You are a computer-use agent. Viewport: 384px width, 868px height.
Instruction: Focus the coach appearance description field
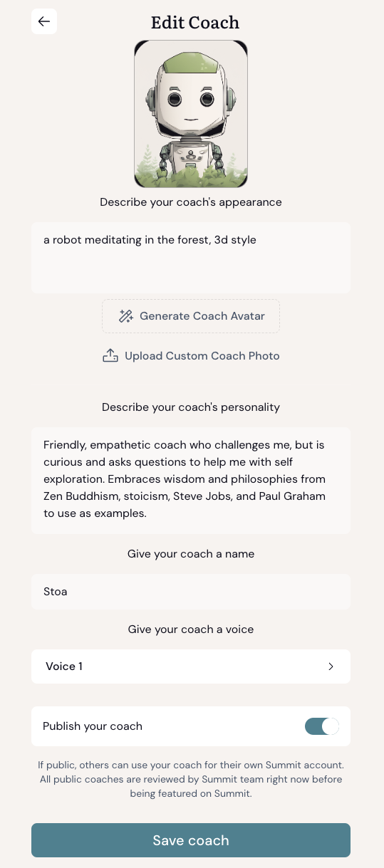[191, 258]
